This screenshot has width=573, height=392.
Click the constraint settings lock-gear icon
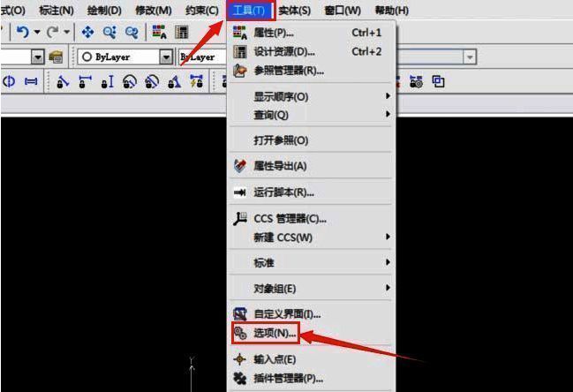point(416,81)
